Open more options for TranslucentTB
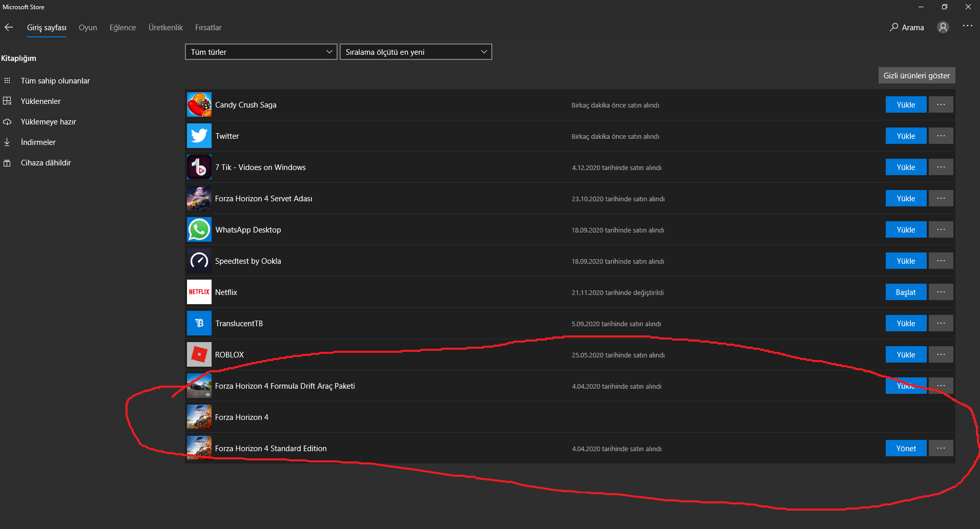The height and width of the screenshot is (529, 980). 941,324
